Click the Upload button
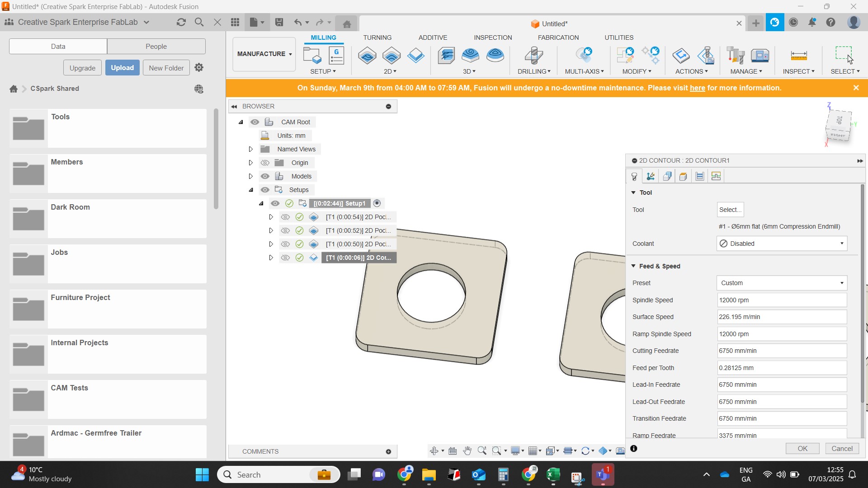The height and width of the screenshot is (488, 868). pos(123,68)
